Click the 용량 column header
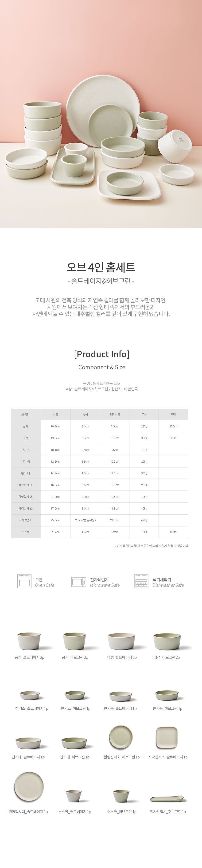 [173, 415]
